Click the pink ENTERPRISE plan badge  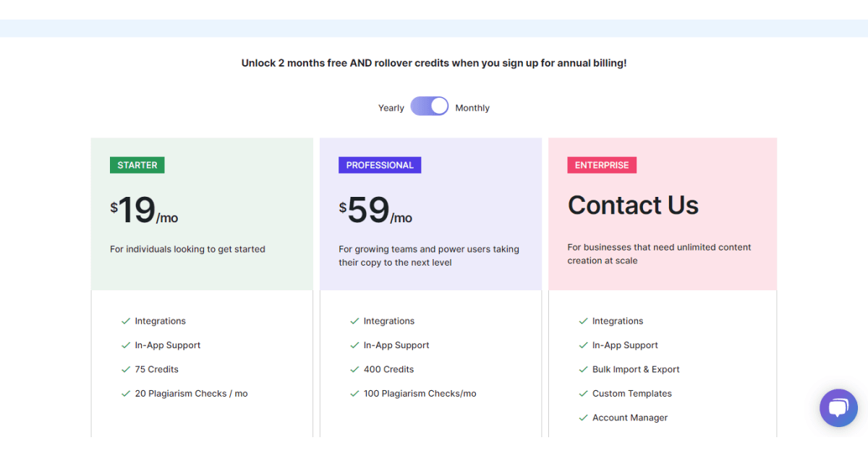coord(602,165)
